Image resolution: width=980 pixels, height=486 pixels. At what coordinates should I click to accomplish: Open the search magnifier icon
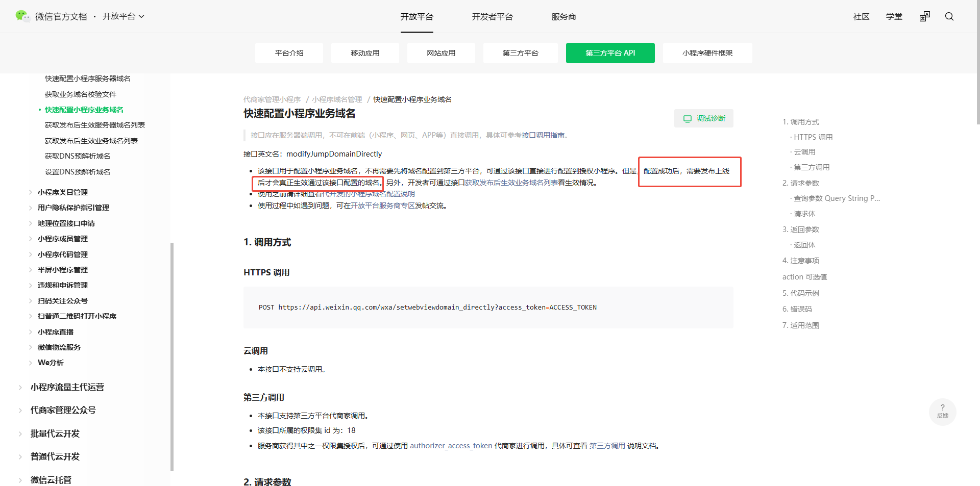[949, 16]
